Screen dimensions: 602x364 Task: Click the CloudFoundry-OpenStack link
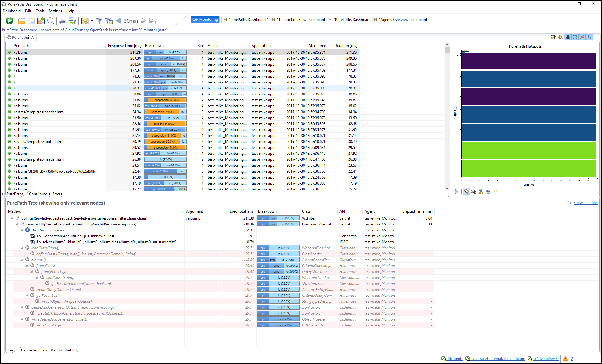point(86,30)
